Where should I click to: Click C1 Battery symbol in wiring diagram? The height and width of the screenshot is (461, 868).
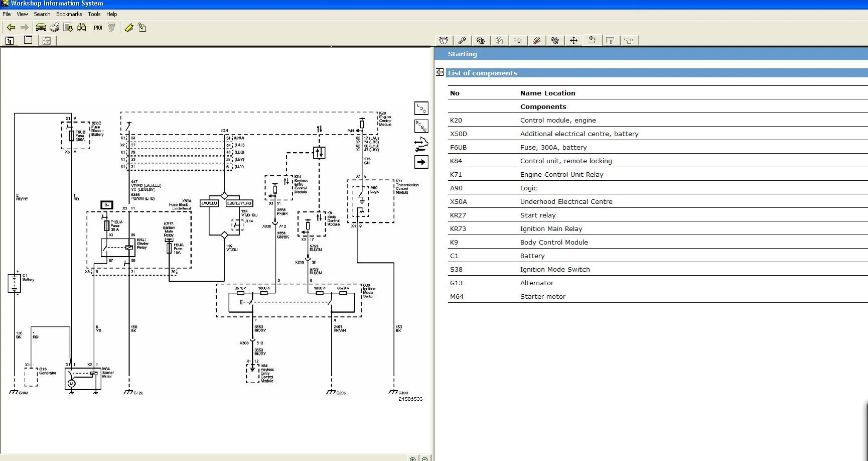pos(14,283)
